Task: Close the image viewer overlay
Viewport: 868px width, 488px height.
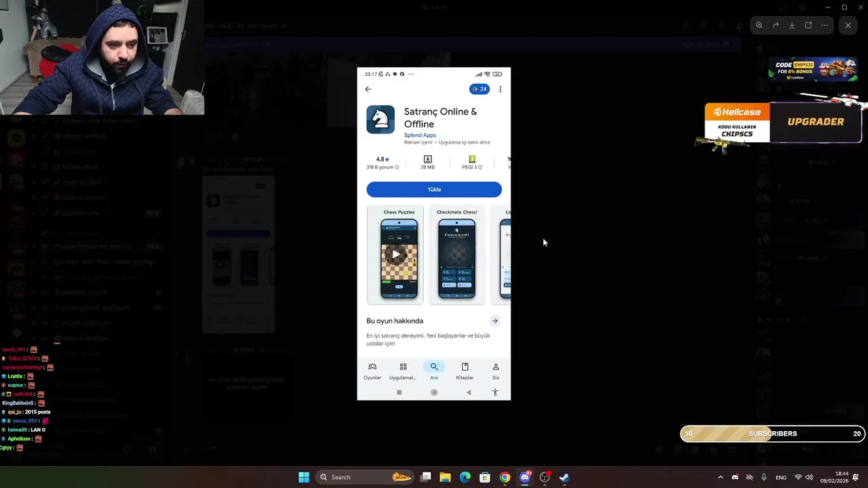Action: click(848, 25)
